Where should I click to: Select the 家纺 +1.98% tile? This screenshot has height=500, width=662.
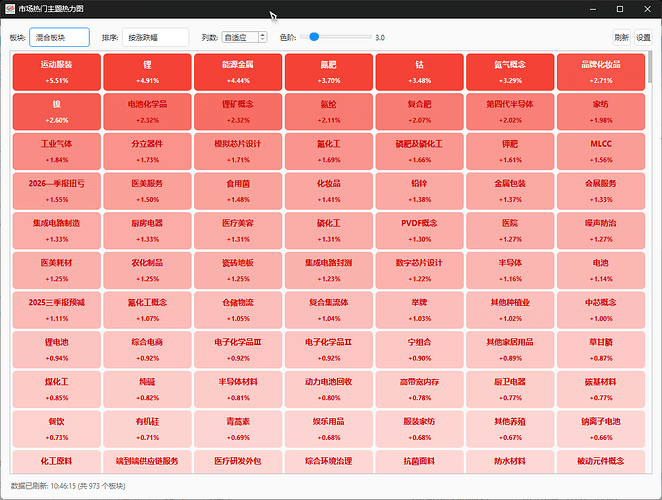click(601, 111)
